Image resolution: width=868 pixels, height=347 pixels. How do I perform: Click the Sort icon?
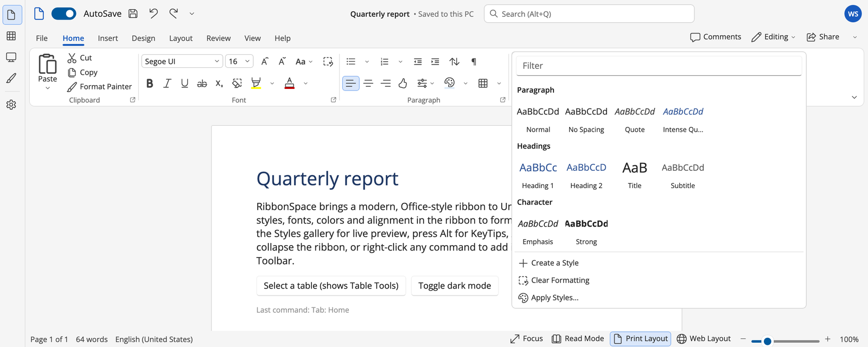(455, 61)
